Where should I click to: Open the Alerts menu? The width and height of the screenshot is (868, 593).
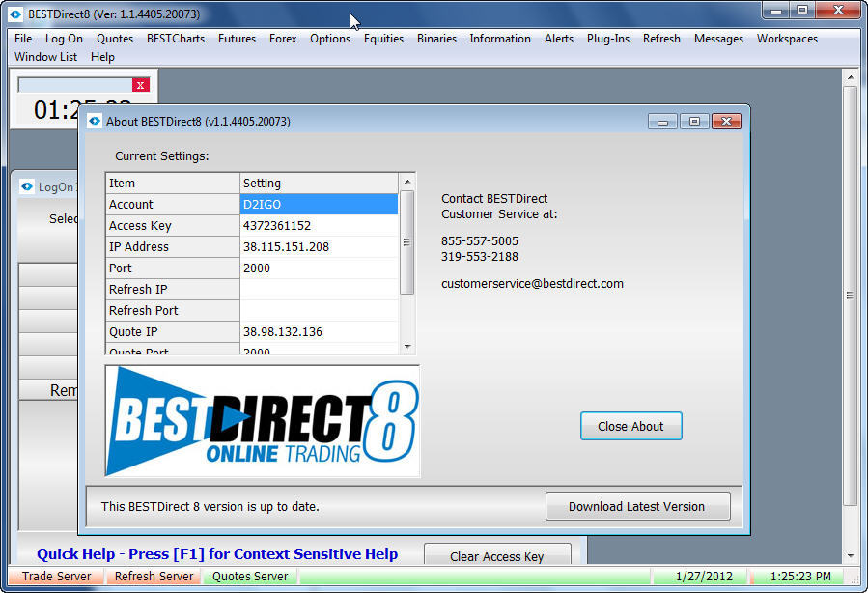point(559,39)
